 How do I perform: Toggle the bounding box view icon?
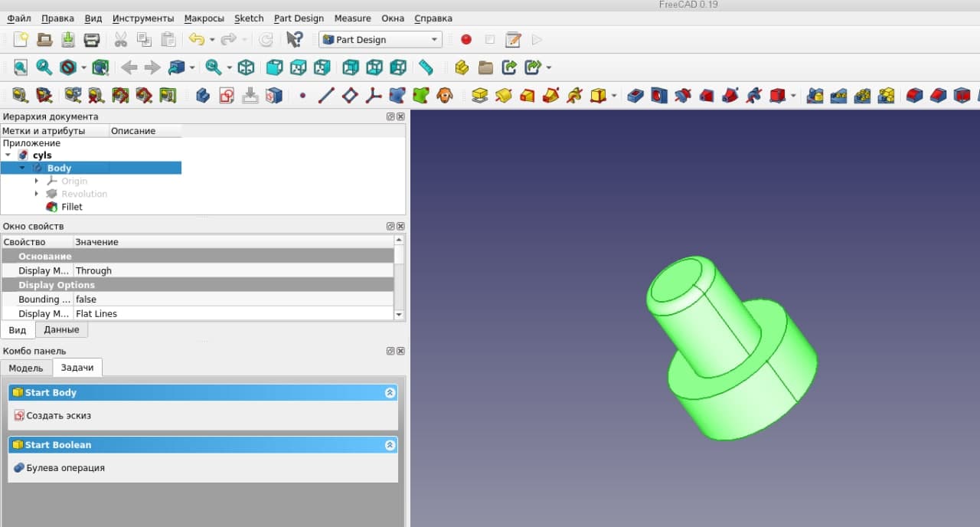click(100, 67)
